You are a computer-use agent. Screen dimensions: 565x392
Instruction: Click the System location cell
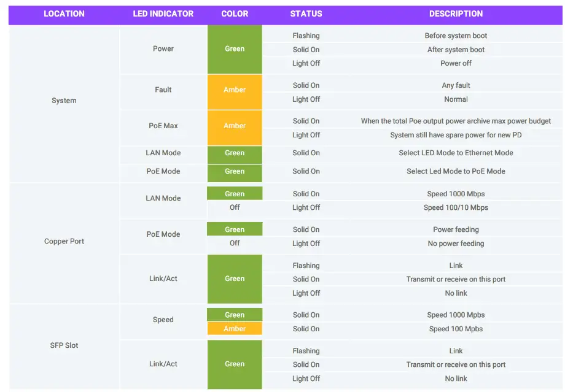coord(64,101)
